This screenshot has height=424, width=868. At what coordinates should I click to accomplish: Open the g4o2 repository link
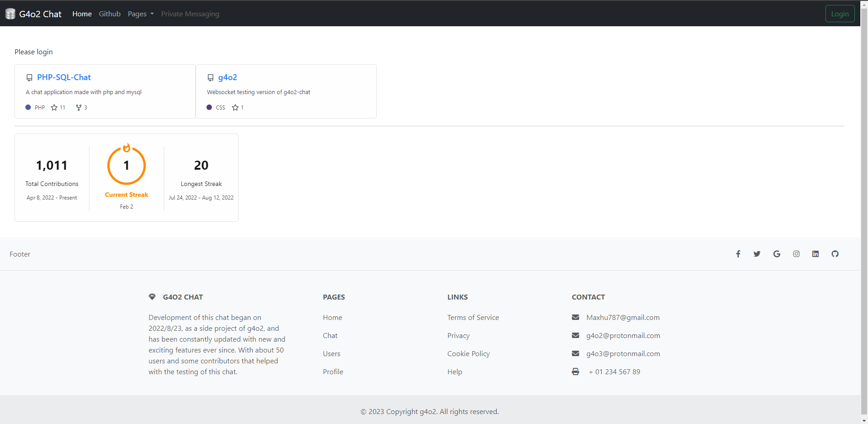pyautogui.click(x=227, y=77)
